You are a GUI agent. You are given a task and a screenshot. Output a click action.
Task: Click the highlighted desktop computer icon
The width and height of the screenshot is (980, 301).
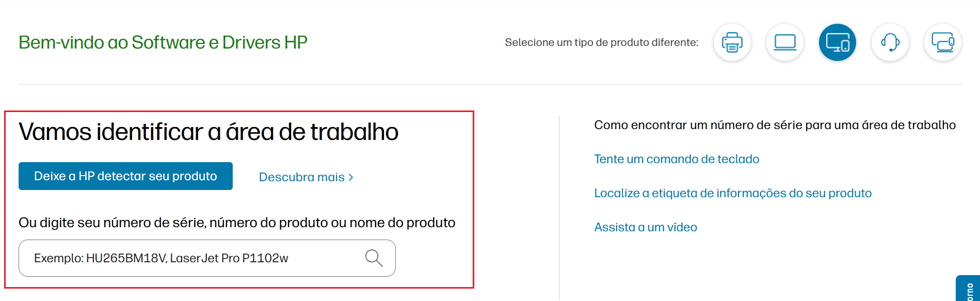(838, 42)
